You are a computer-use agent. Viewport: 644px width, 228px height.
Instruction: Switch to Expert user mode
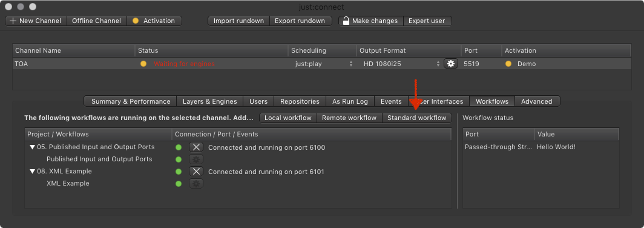[427, 21]
